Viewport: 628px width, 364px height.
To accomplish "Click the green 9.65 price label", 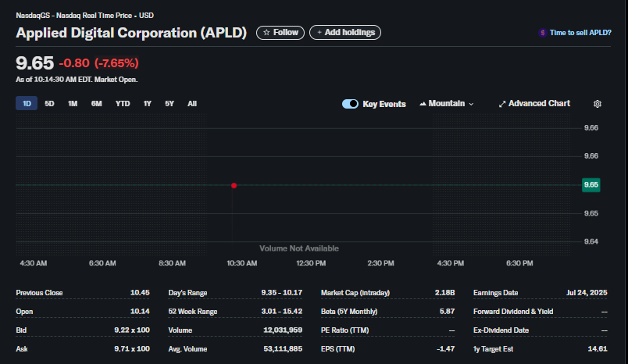I will pyautogui.click(x=591, y=184).
